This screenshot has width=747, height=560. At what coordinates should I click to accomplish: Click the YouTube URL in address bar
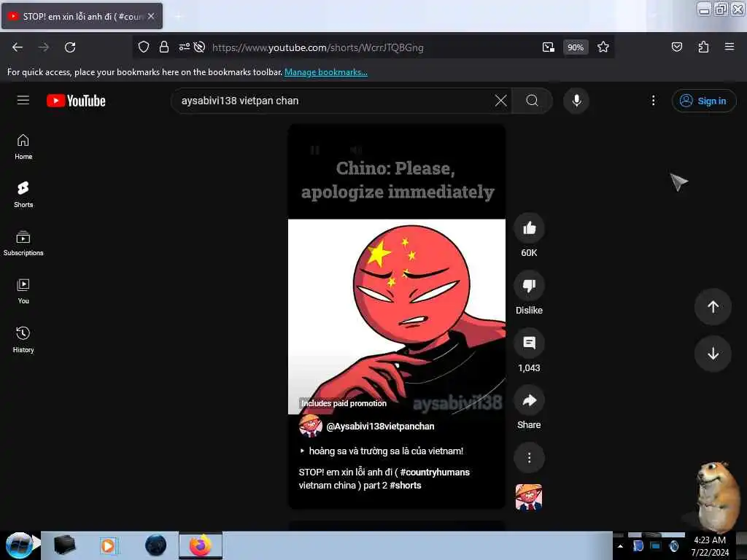[318, 47]
